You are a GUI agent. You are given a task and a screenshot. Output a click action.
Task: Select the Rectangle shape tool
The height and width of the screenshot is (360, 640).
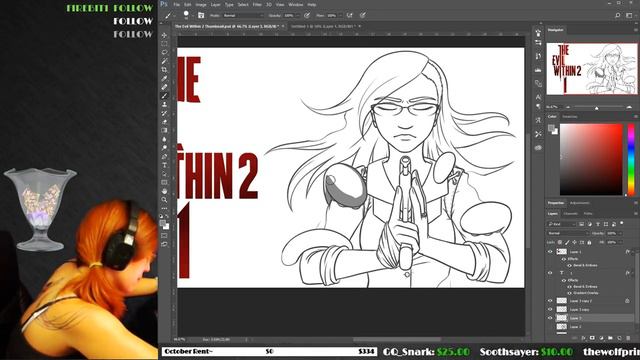coord(164,182)
